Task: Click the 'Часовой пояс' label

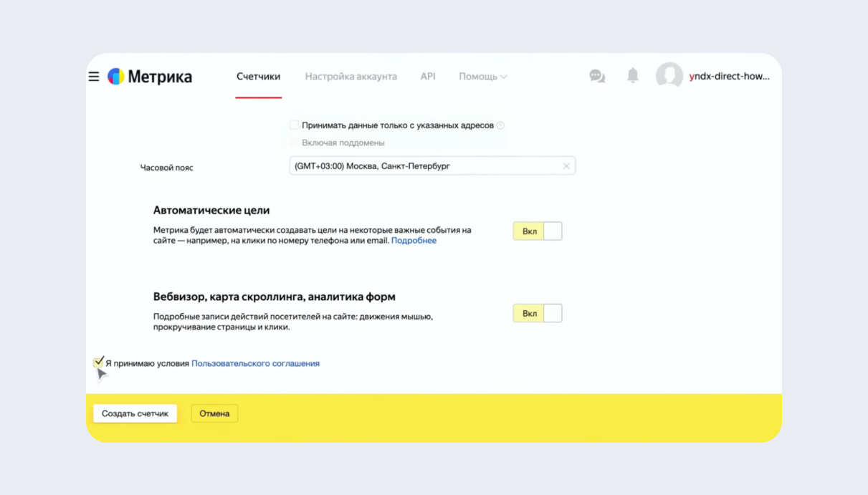Action: pos(166,168)
